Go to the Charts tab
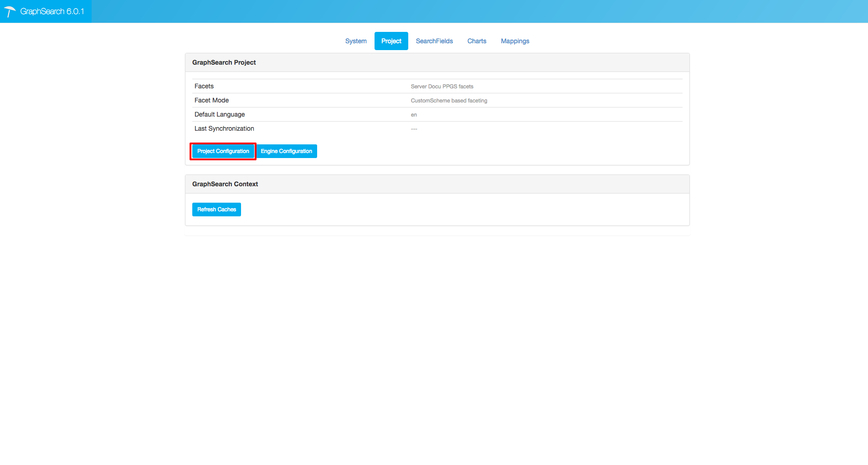Screen dimensions: 868x465 tap(477, 41)
